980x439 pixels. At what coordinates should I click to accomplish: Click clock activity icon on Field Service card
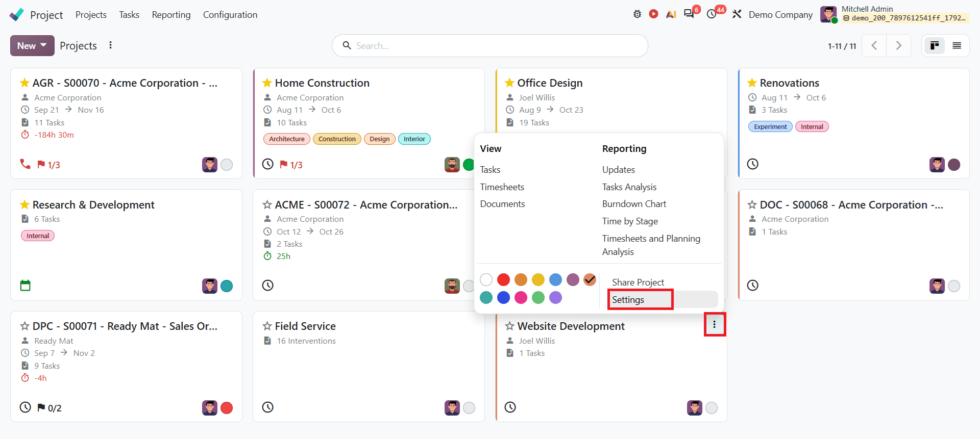click(268, 407)
